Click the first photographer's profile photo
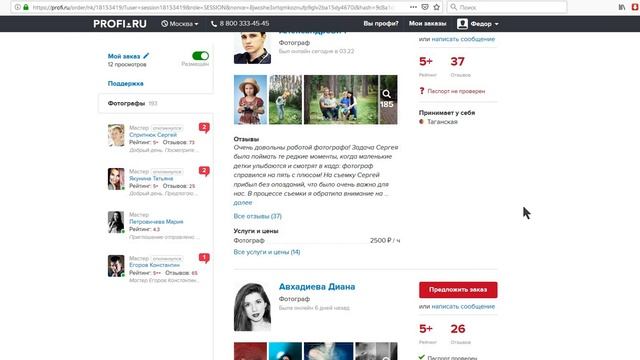This screenshot has width=640, height=360. point(252,48)
